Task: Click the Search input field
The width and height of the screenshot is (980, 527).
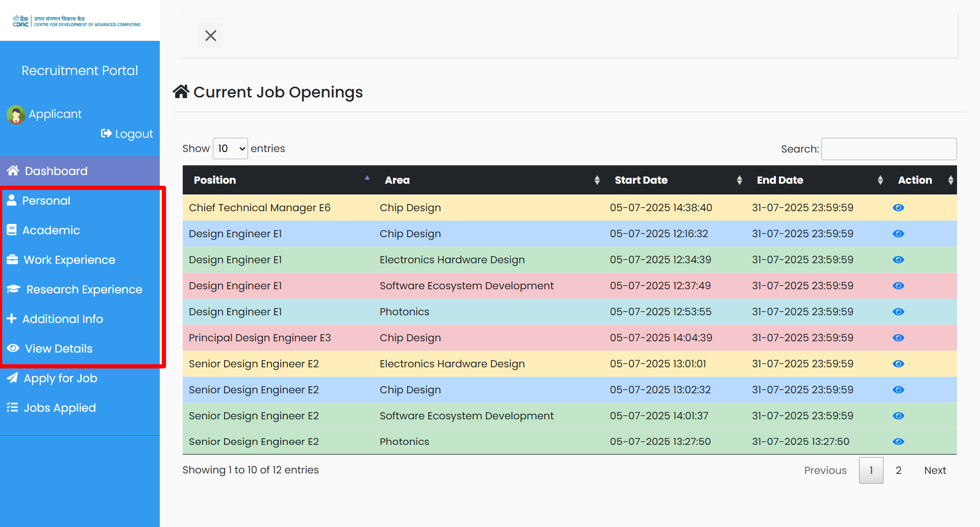Action: [889, 149]
